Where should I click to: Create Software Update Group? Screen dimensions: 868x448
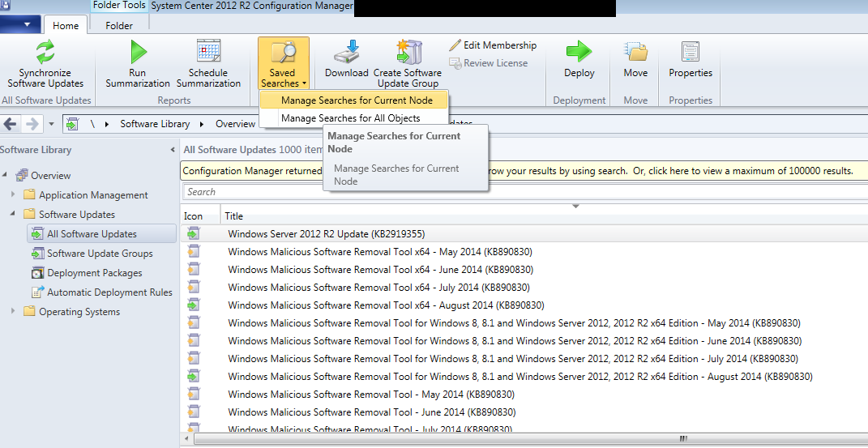tap(408, 64)
